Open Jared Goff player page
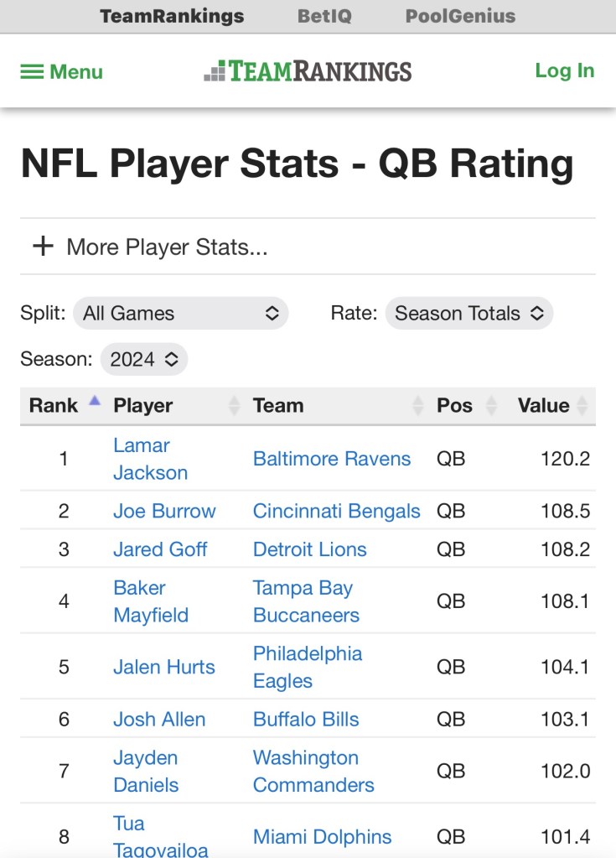Viewport: 616px width, 858px height. (160, 549)
